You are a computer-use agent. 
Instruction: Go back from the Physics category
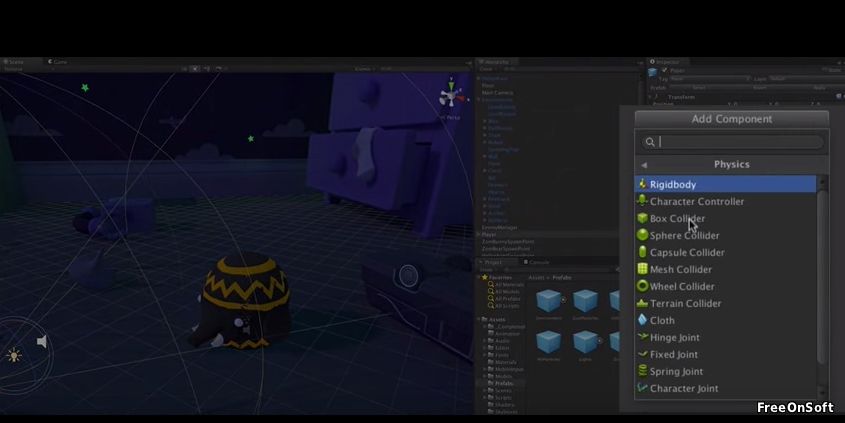(644, 165)
